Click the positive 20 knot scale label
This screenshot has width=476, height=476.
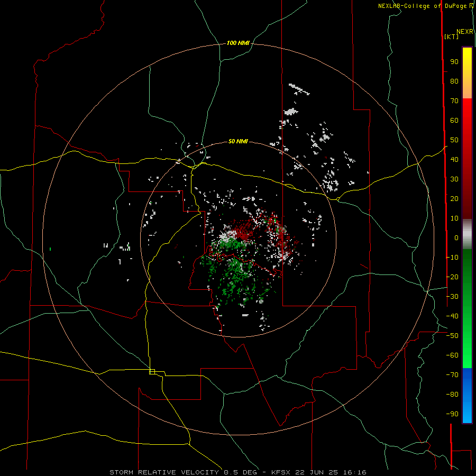[454, 198]
